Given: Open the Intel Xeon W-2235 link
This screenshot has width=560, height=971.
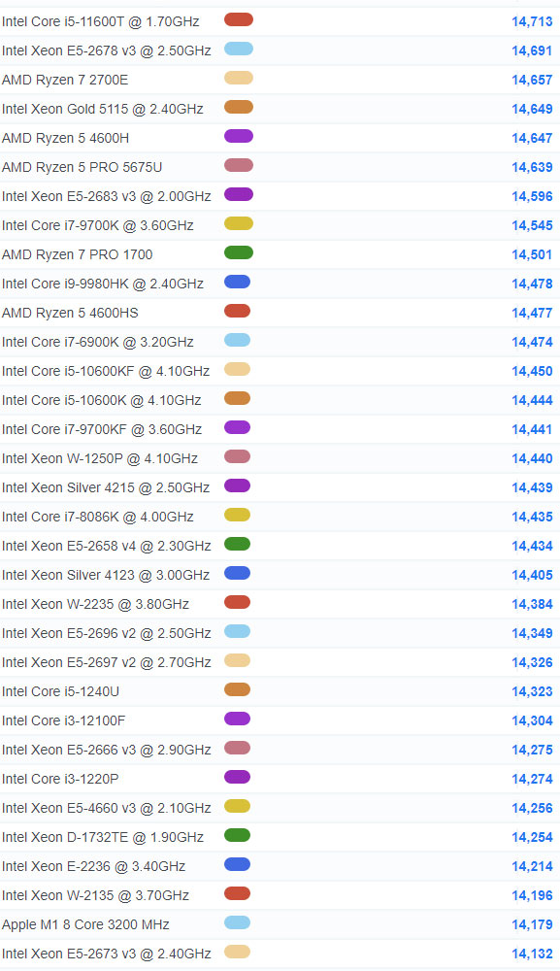Looking at the screenshot, I should tap(95, 604).
